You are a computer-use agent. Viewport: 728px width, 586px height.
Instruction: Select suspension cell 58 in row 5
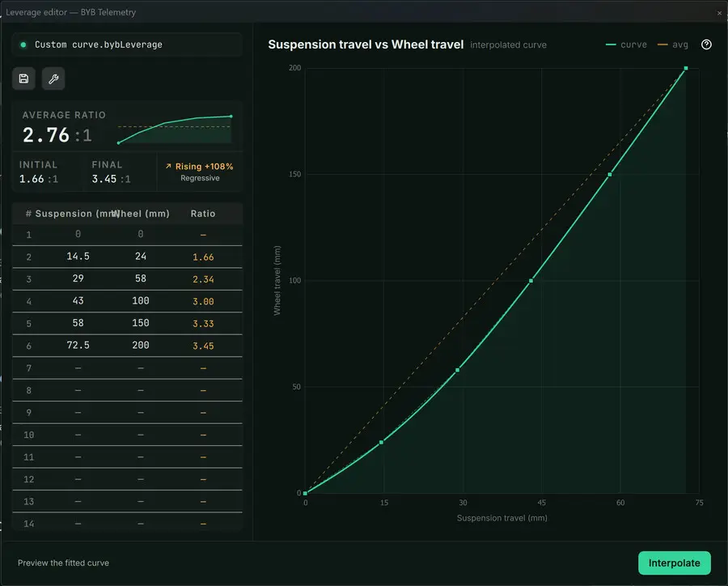click(x=78, y=323)
